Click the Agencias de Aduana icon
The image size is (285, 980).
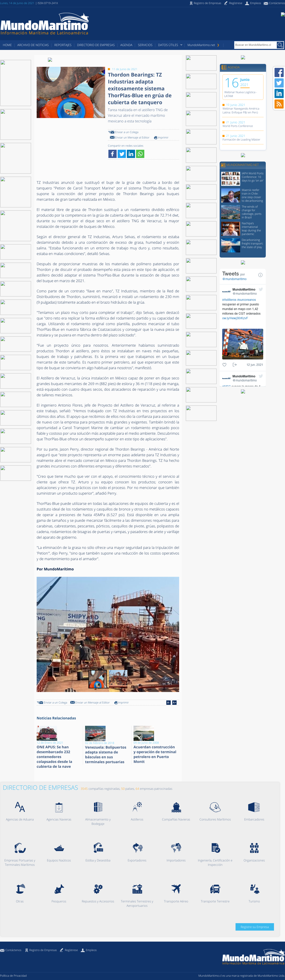(20, 806)
